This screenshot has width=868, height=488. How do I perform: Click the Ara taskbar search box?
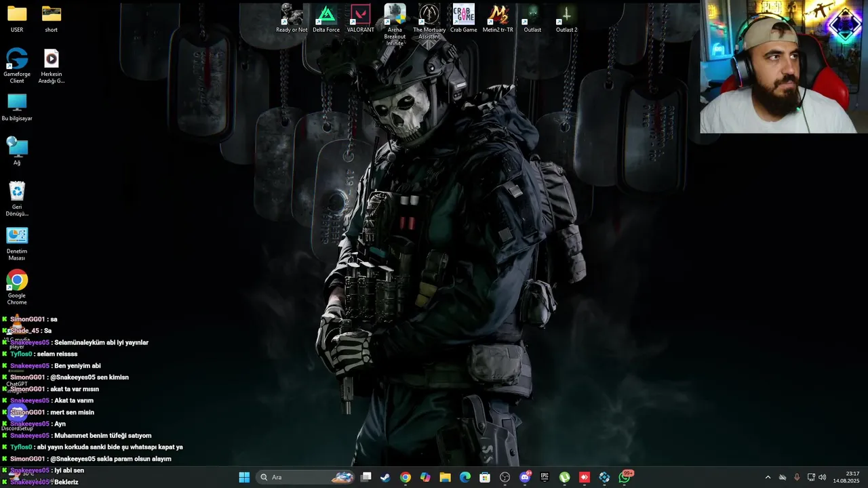(307, 477)
